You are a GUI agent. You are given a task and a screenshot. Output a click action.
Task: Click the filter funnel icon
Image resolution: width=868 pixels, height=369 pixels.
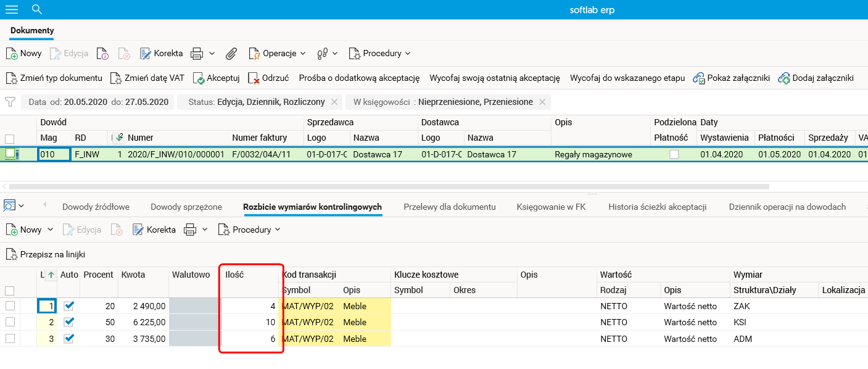(x=10, y=102)
